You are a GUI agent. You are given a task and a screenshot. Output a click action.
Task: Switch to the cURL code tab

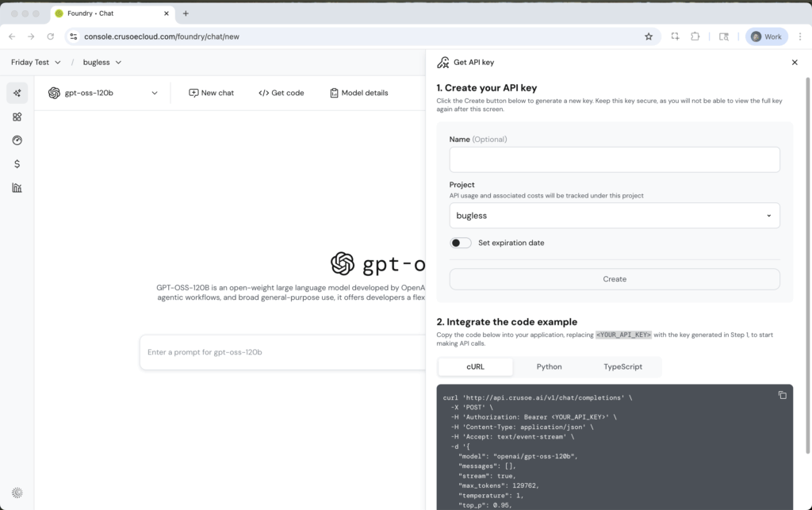pos(476,366)
